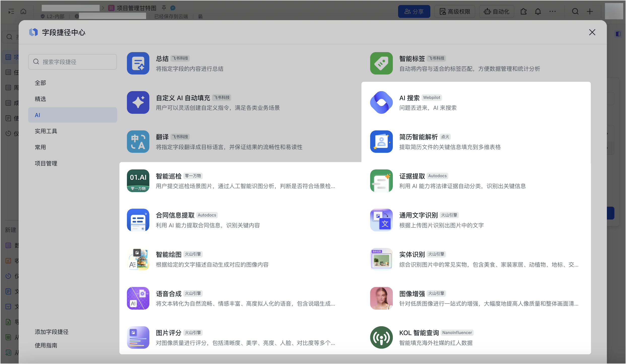The height and width of the screenshot is (364, 626).
Task: Click the NanoInfluencer provider tag
Action: 457,333
